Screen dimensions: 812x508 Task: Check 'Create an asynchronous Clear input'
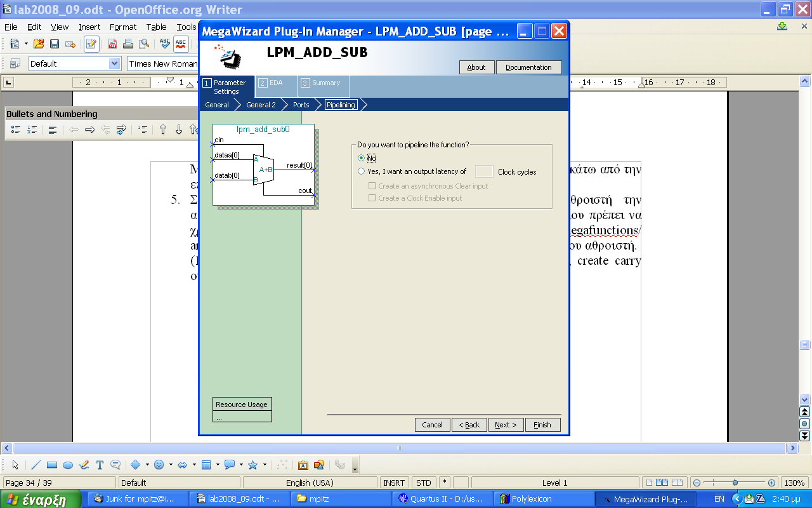pos(372,186)
